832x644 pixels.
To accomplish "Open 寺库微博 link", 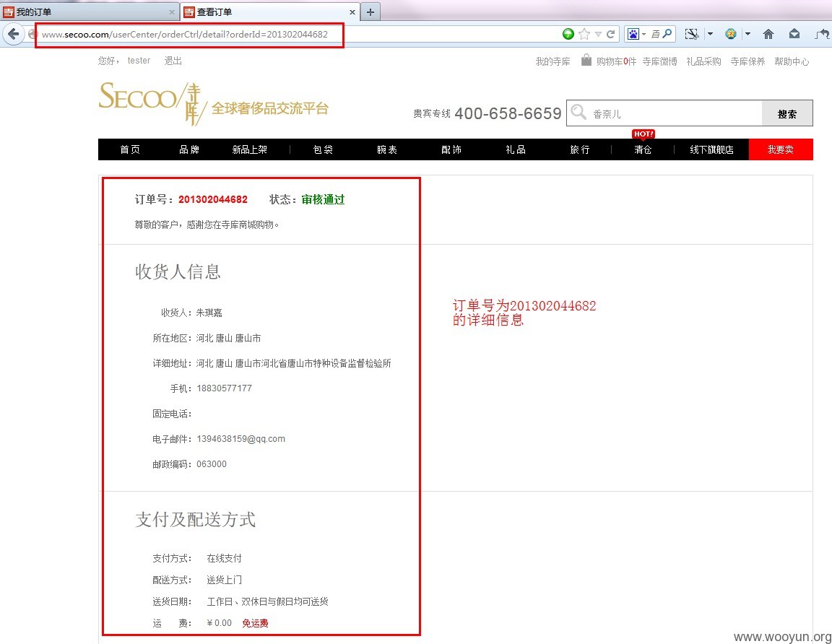I will tap(659, 61).
